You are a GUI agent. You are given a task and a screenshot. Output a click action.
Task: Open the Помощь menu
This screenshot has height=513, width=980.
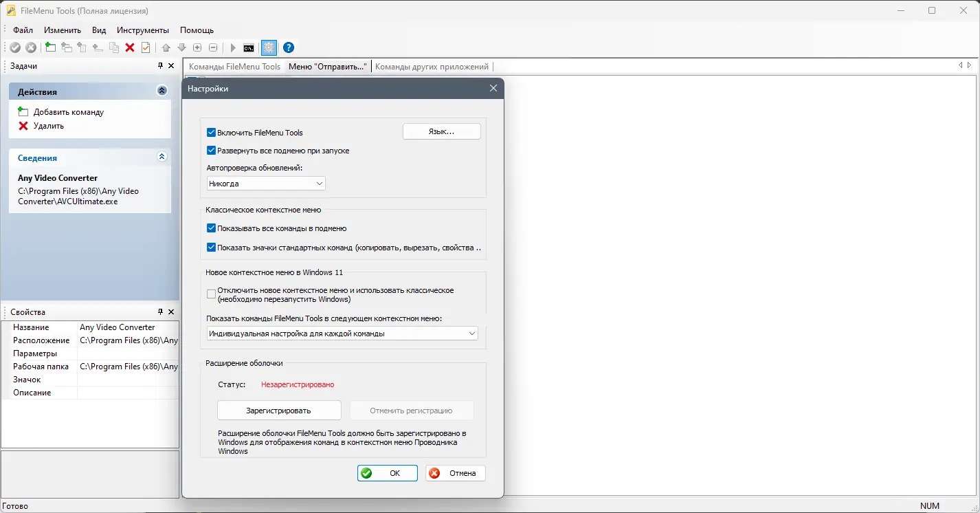(197, 30)
